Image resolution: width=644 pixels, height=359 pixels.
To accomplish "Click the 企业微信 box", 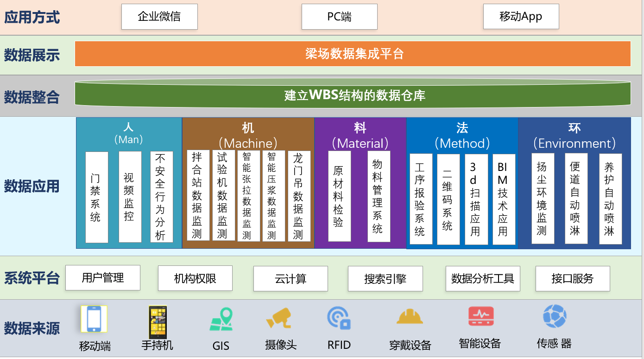I will point(159,17).
